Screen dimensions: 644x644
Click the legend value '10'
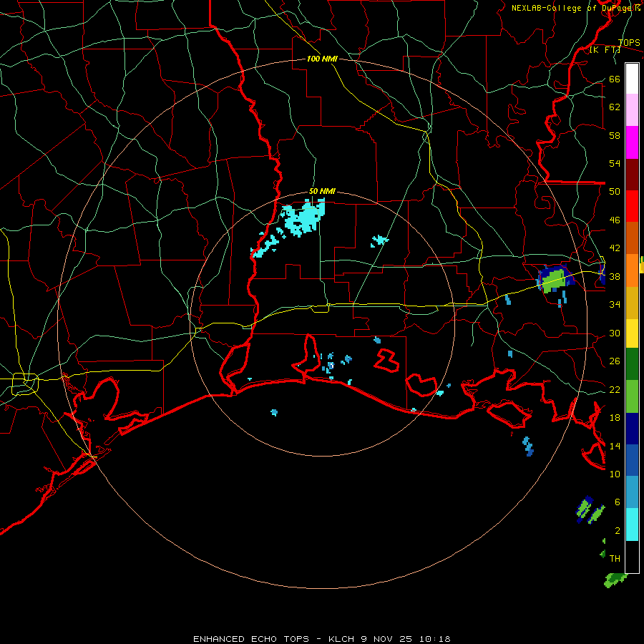pos(615,474)
